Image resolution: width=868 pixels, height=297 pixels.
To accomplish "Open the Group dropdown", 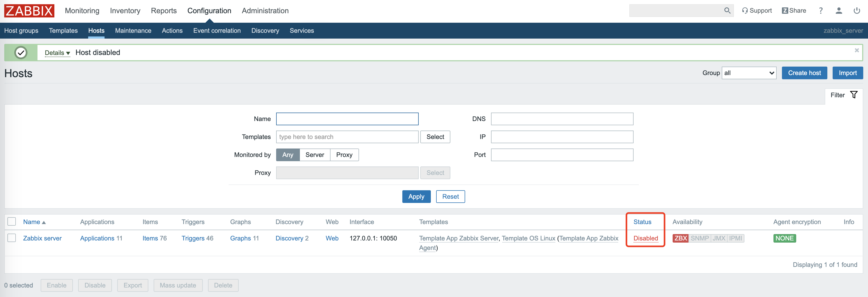I will tap(749, 73).
